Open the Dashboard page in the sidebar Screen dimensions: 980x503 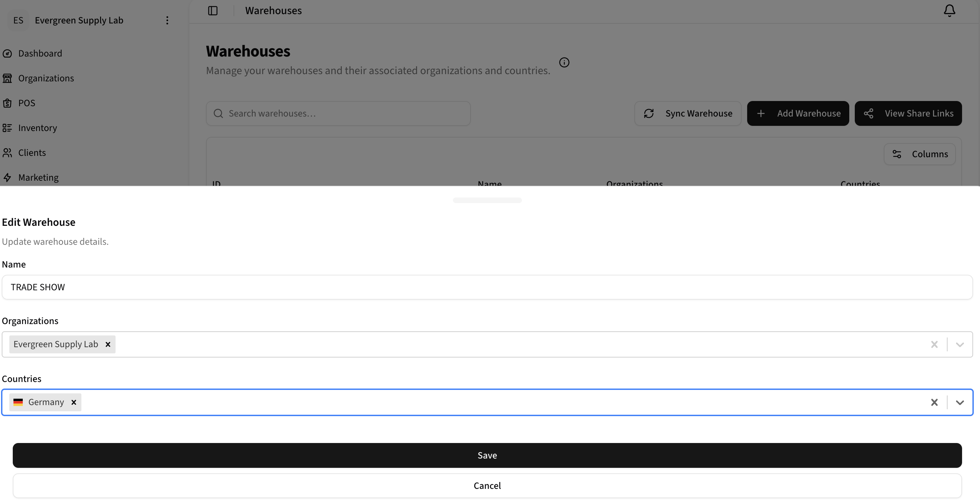pyautogui.click(x=40, y=53)
